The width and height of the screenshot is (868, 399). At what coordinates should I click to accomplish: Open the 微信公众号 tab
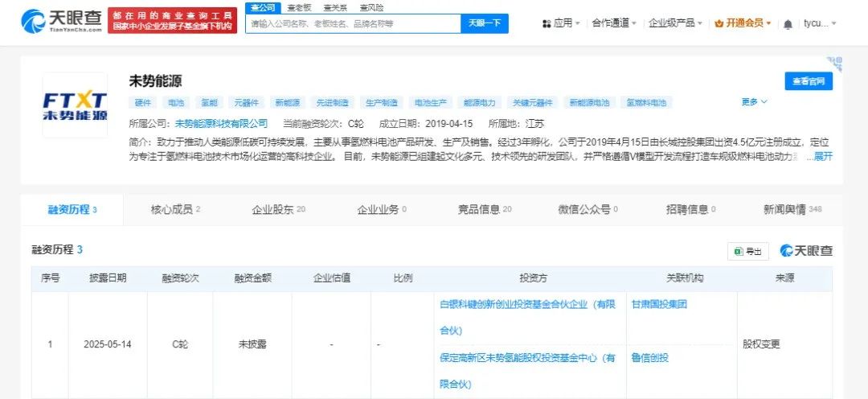pyautogui.click(x=588, y=209)
